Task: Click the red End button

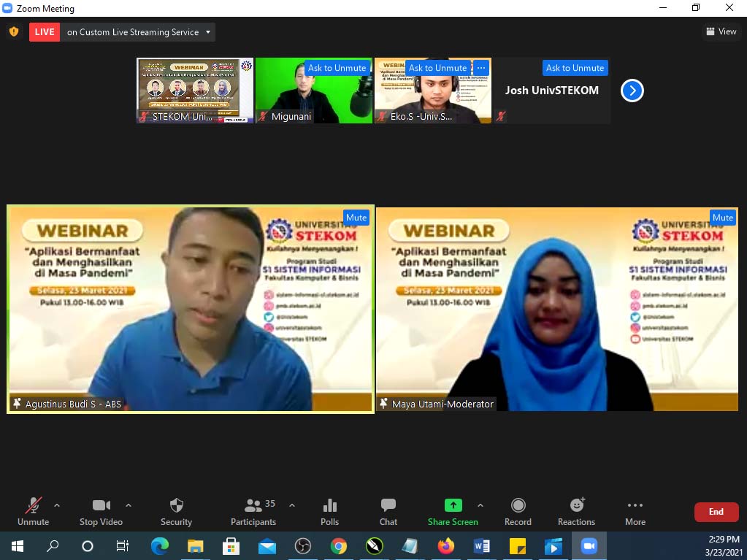Action: 716,512
